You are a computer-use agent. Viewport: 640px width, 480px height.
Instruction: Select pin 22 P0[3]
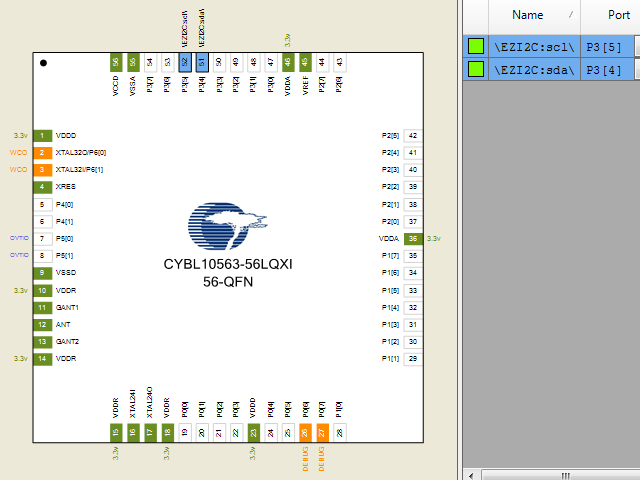point(236,433)
